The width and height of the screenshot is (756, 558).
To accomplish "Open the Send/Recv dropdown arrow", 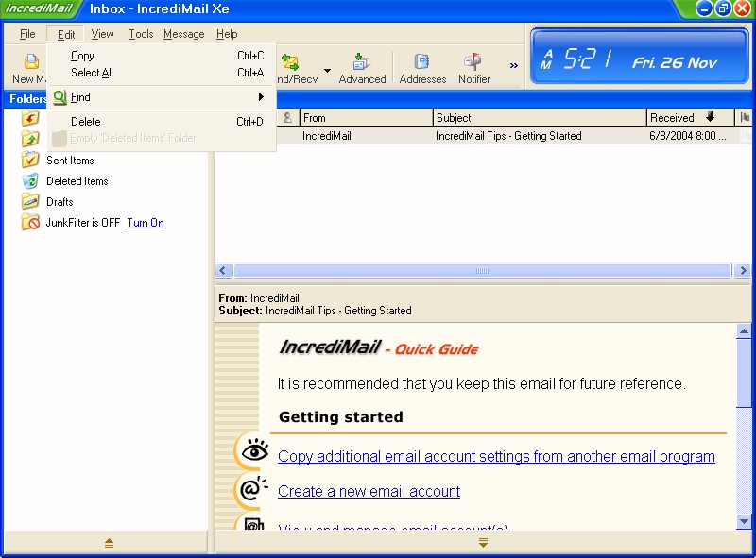I will coord(327,70).
